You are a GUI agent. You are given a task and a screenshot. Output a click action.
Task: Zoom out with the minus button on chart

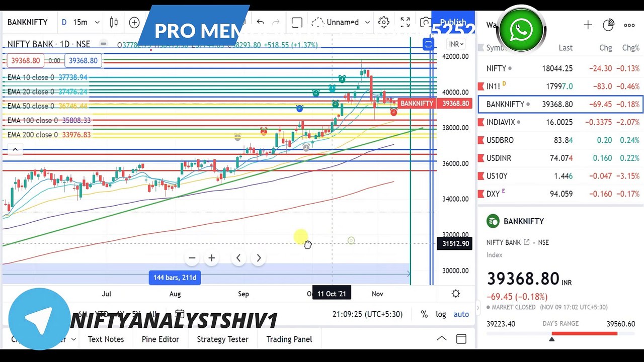(x=192, y=258)
